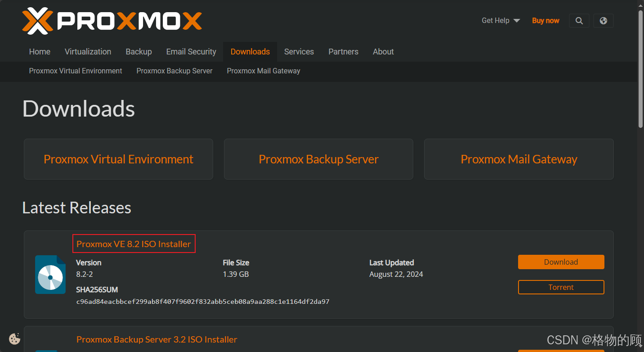
Task: Open the site search icon
Action: coord(579,21)
